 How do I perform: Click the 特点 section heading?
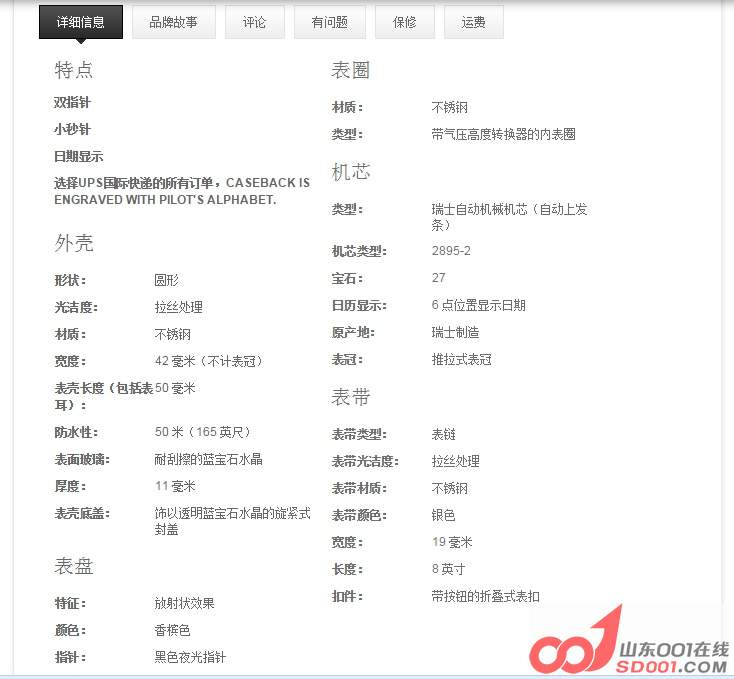[x=74, y=70]
